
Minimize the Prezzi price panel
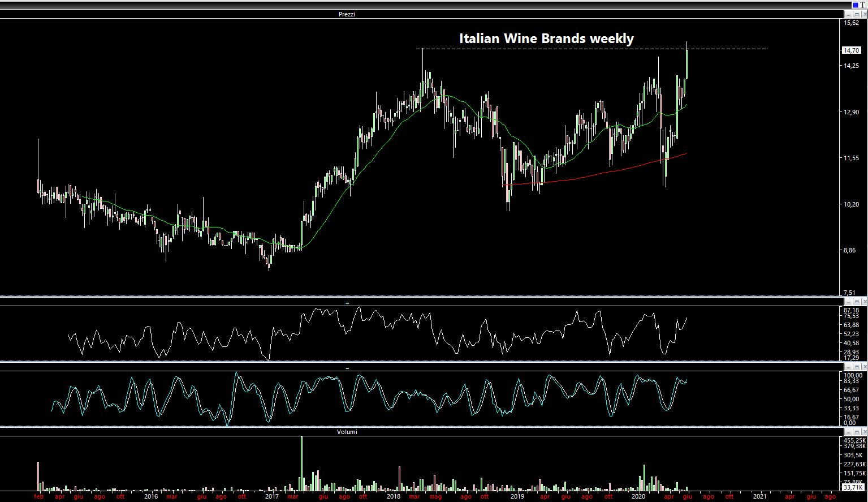[x=848, y=14]
